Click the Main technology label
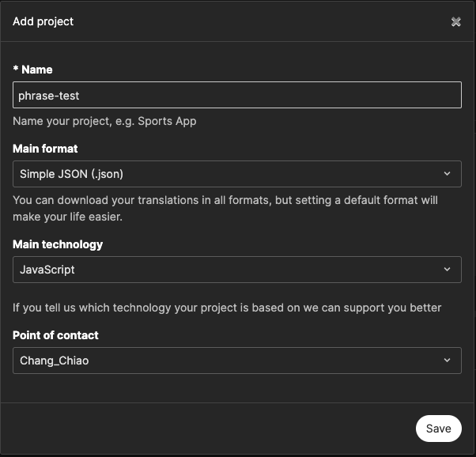The height and width of the screenshot is (457, 476). pyautogui.click(x=58, y=244)
